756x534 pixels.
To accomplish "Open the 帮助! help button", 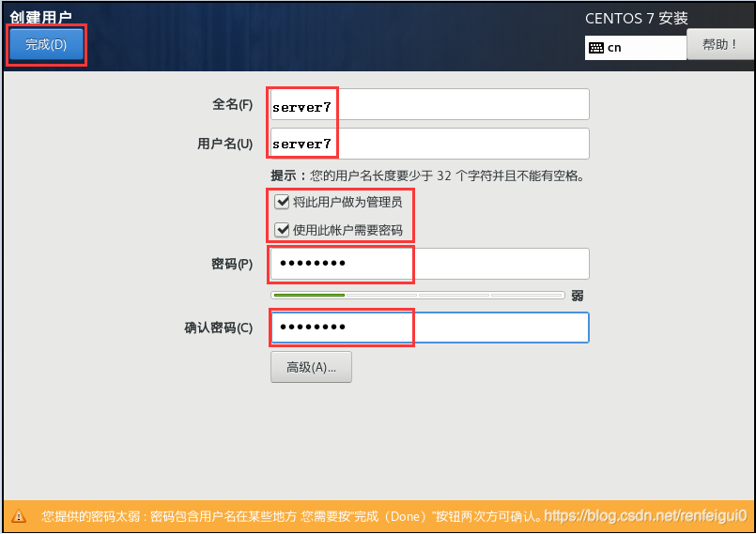I will point(719,44).
